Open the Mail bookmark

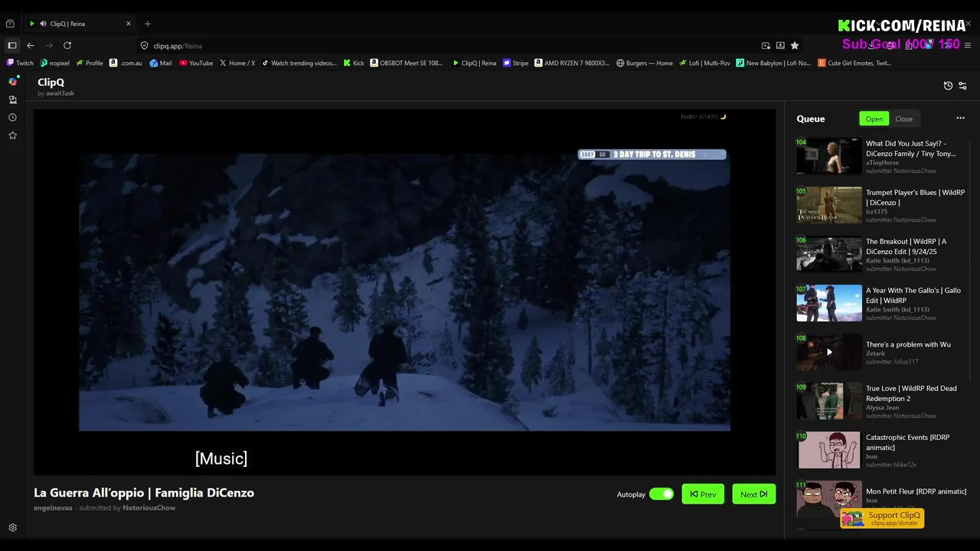(x=161, y=63)
